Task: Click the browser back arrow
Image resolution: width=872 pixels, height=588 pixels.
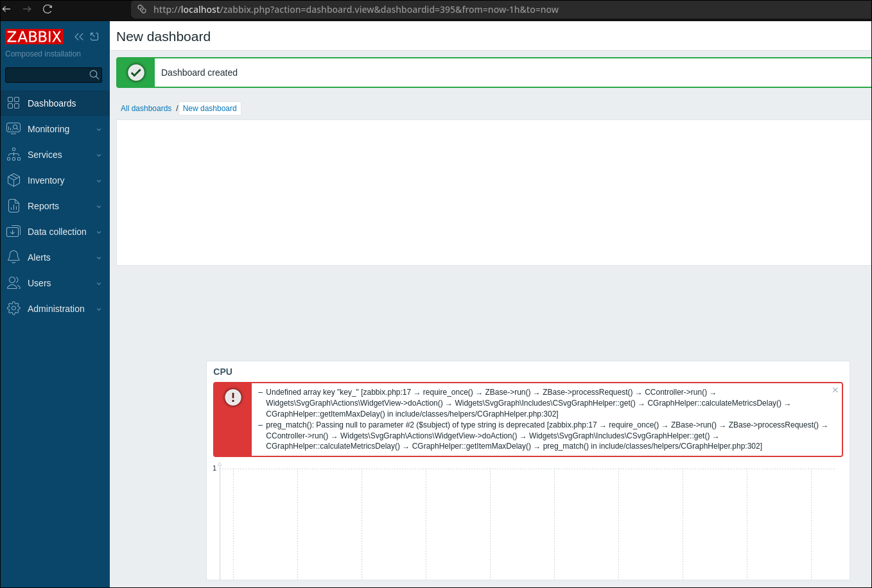Action: click(x=7, y=9)
